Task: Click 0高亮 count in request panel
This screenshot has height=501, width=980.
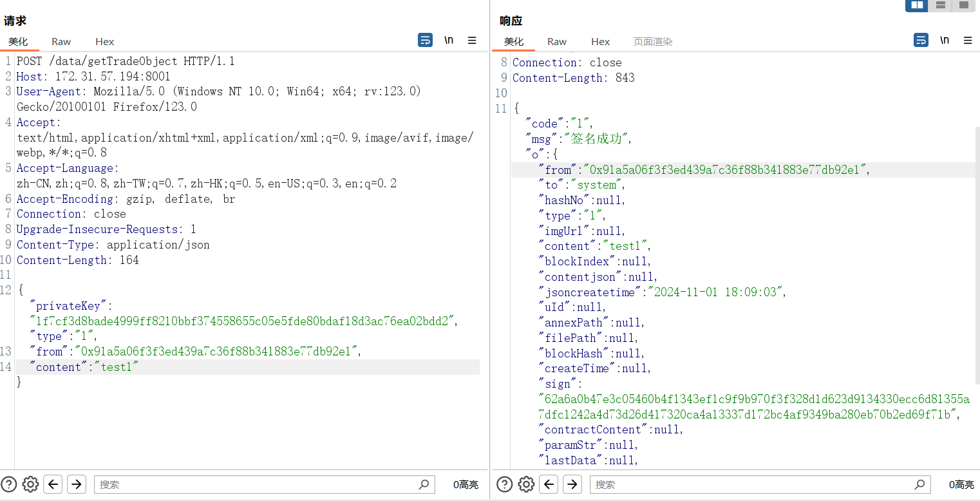Action: 466,485
